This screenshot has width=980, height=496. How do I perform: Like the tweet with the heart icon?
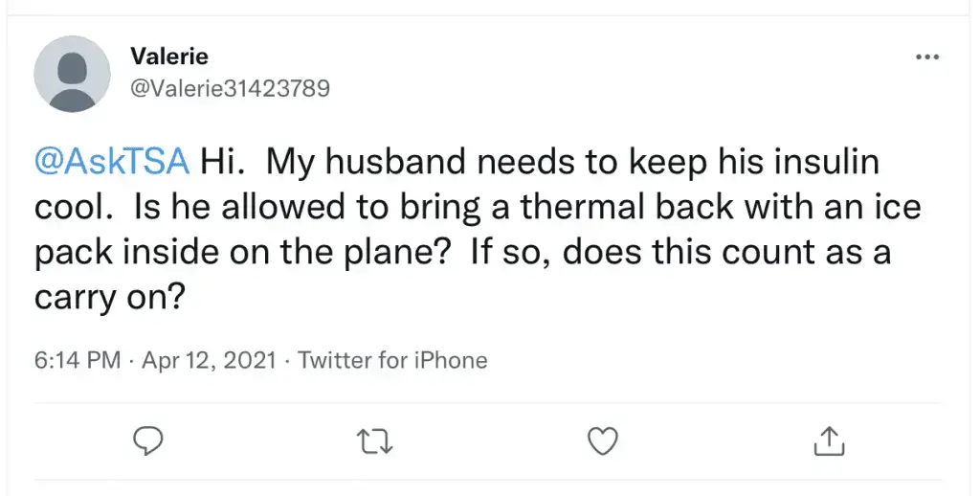[x=603, y=441]
